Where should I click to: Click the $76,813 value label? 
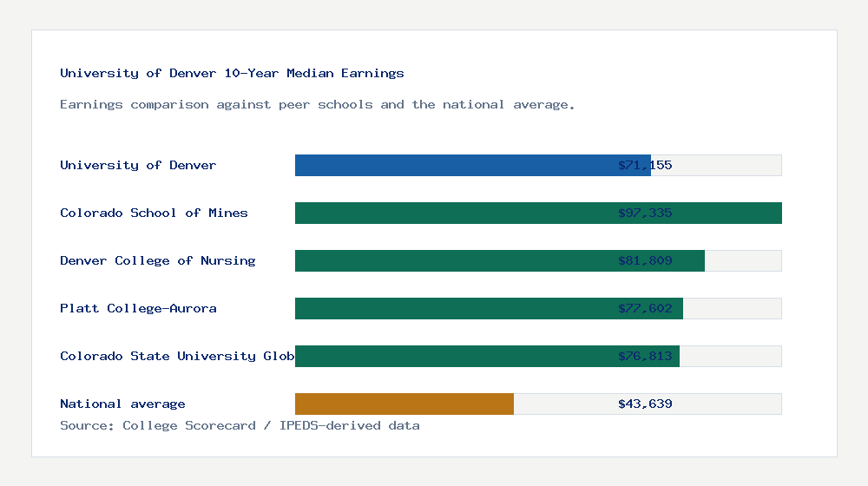[x=645, y=356]
